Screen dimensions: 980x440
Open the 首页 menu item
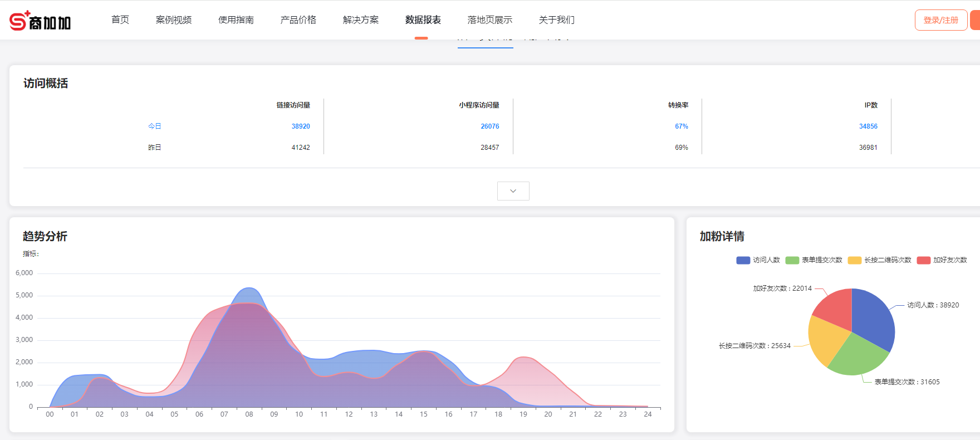point(120,20)
